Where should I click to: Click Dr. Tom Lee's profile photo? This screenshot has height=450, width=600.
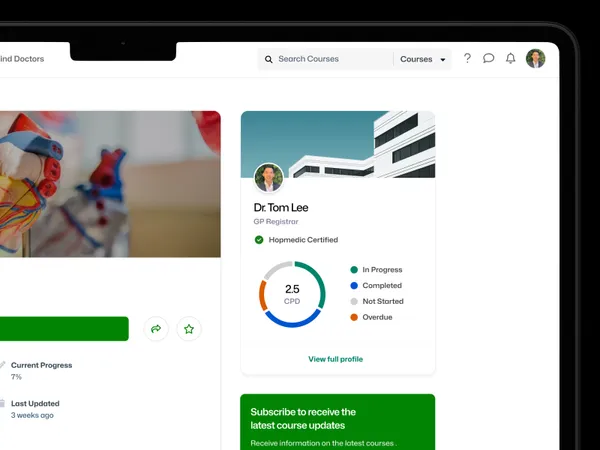click(x=269, y=178)
